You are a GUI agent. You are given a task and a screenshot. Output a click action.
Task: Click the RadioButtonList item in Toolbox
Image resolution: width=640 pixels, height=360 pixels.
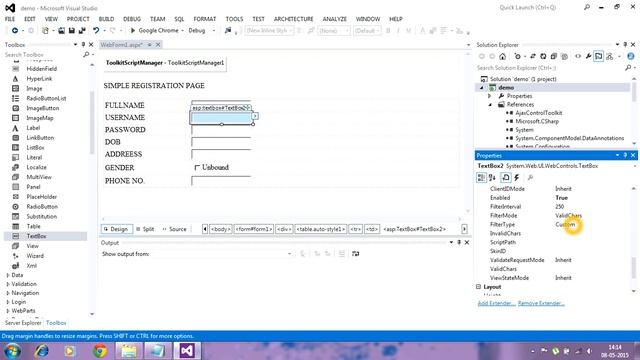pos(46,98)
